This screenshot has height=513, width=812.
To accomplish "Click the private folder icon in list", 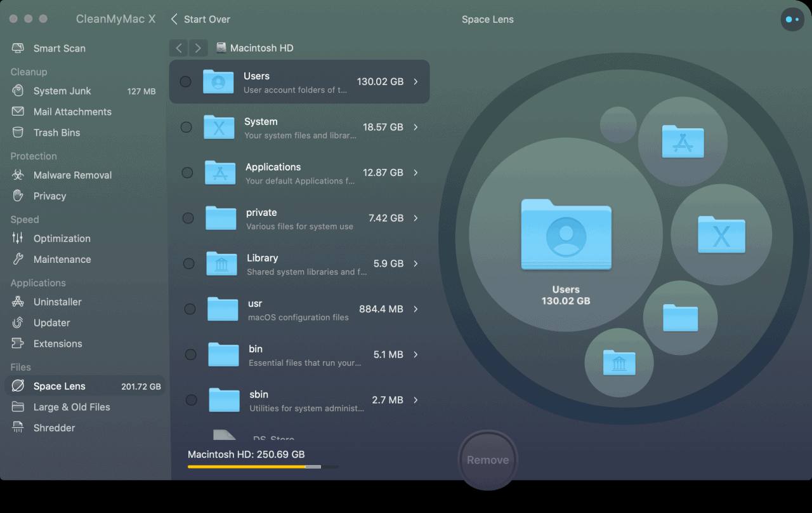I will (x=221, y=218).
